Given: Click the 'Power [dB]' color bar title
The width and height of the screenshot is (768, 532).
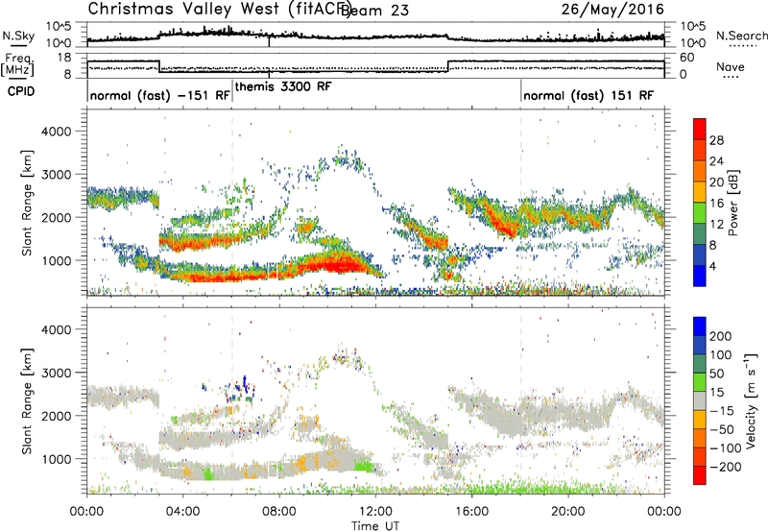Looking at the screenshot, I should pyautogui.click(x=733, y=203).
